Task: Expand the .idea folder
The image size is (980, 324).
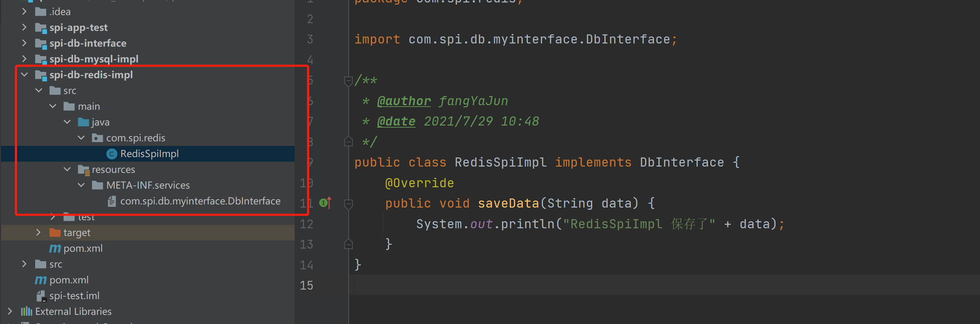Action: pos(24,12)
